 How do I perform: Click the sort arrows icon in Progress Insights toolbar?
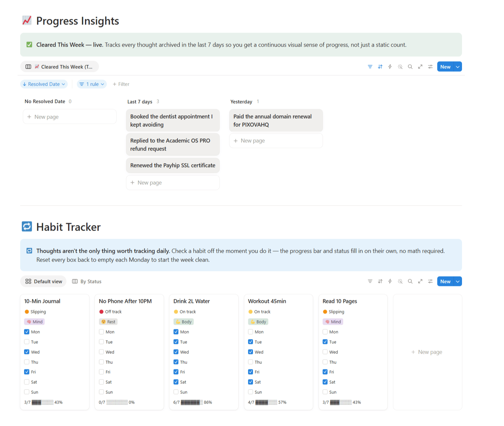coord(380,67)
